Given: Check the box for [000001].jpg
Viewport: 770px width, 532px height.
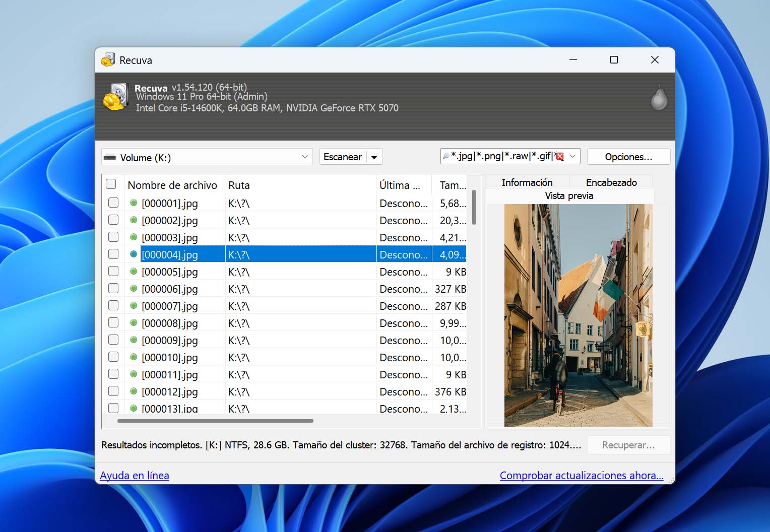Looking at the screenshot, I should pos(113,203).
